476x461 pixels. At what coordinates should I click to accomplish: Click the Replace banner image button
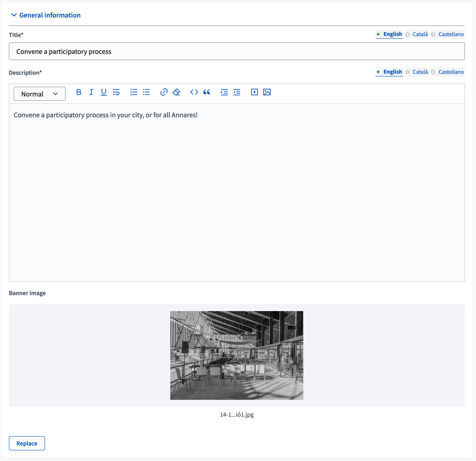click(x=27, y=443)
